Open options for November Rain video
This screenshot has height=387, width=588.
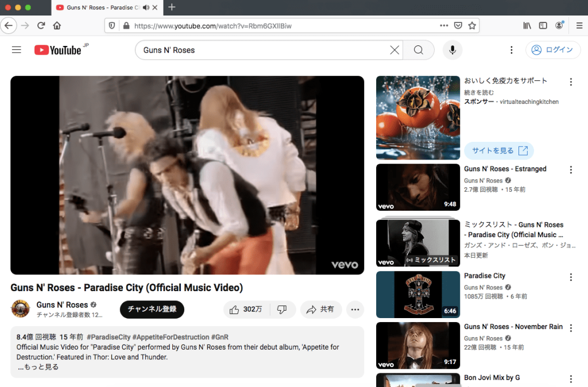[571, 328]
